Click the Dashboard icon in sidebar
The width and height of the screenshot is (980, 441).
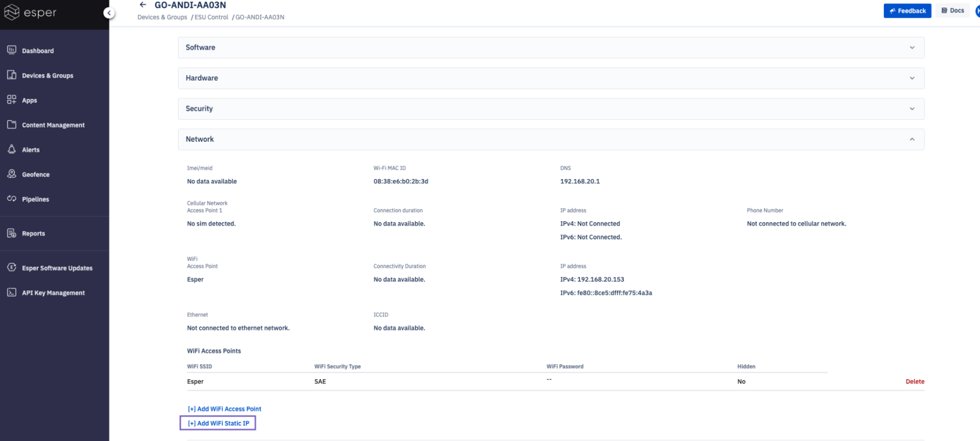point(12,50)
